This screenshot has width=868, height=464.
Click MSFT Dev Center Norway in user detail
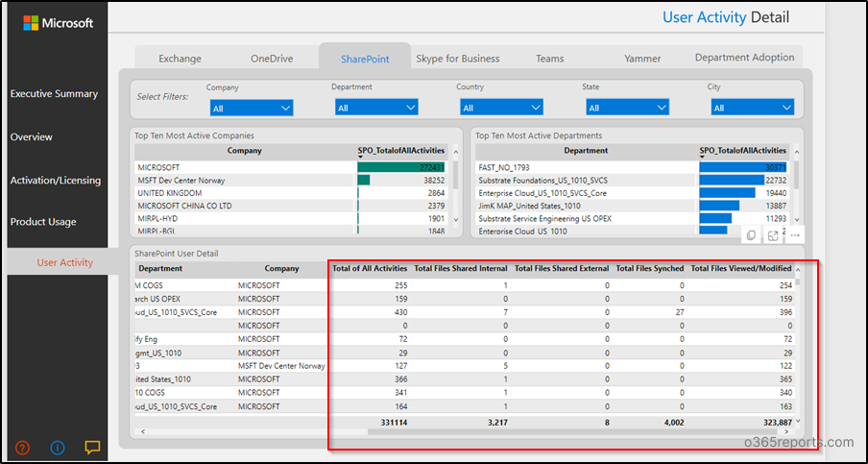click(281, 366)
